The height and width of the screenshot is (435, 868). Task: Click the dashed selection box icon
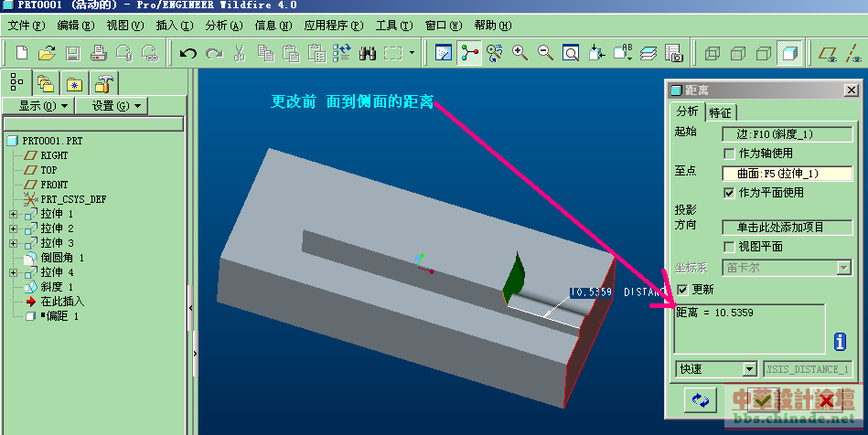pyautogui.click(x=393, y=53)
